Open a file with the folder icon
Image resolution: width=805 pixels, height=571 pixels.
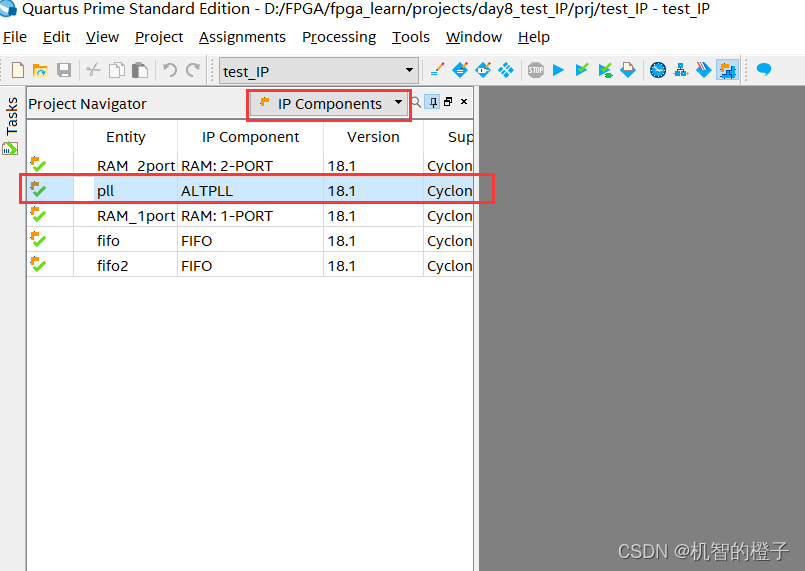pyautogui.click(x=40, y=70)
